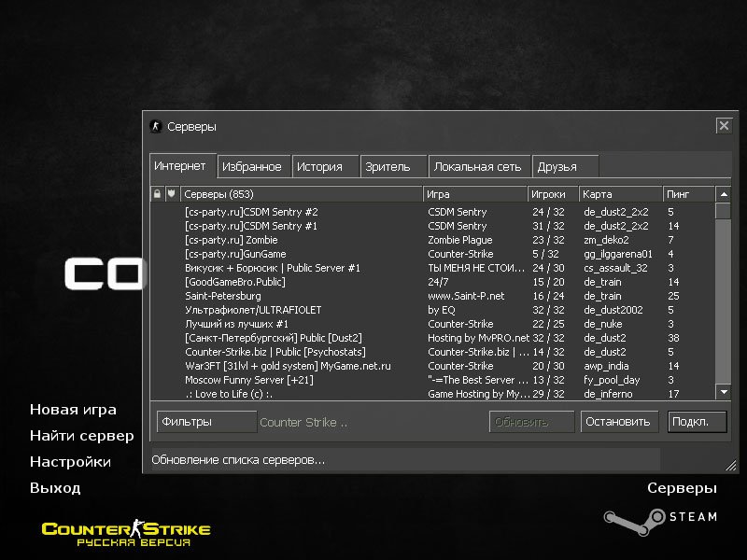Open the История tab
747x560 pixels.
tap(325, 167)
